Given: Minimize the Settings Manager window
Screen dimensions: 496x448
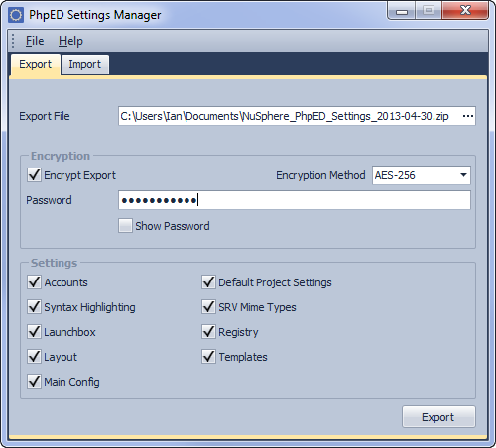Looking at the screenshot, I should (402, 10).
